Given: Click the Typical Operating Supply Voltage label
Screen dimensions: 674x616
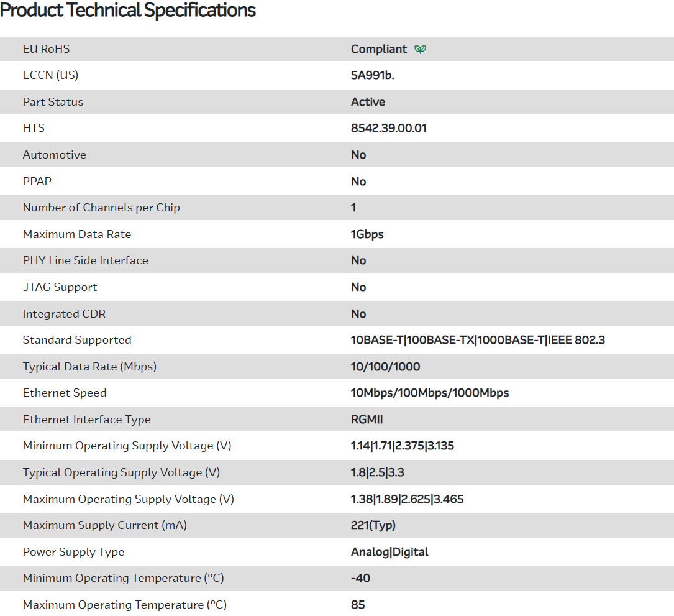Looking at the screenshot, I should [121, 472].
